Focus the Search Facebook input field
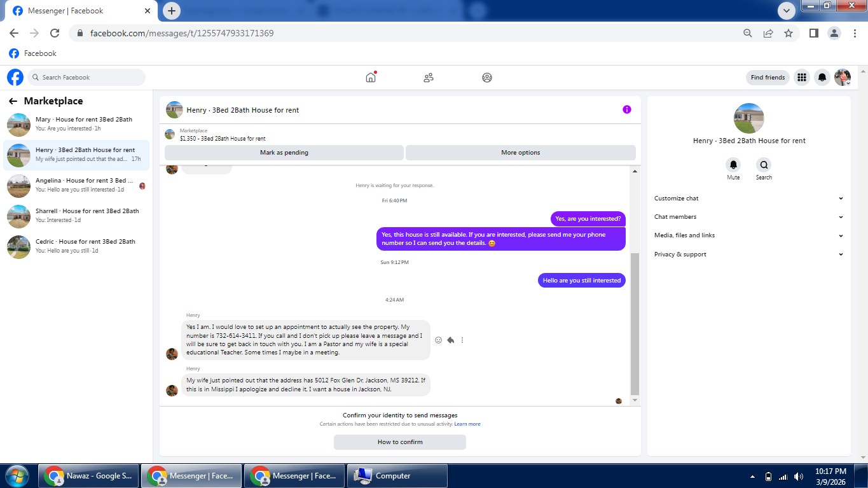Image resolution: width=868 pixels, height=488 pixels. [86, 78]
